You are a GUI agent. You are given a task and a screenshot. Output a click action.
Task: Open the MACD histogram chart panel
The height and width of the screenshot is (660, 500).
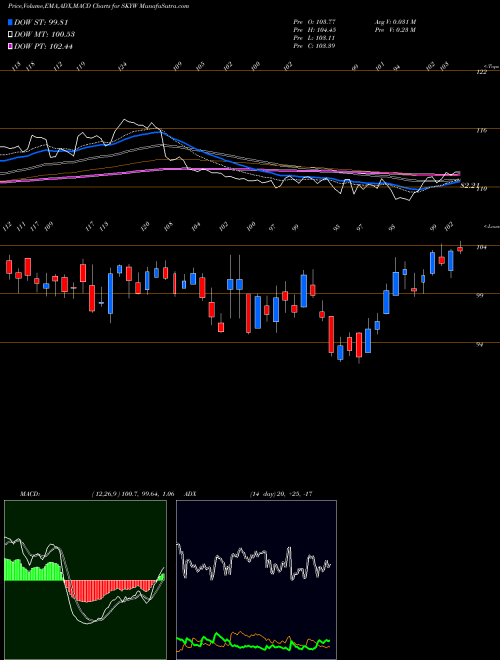point(85,580)
